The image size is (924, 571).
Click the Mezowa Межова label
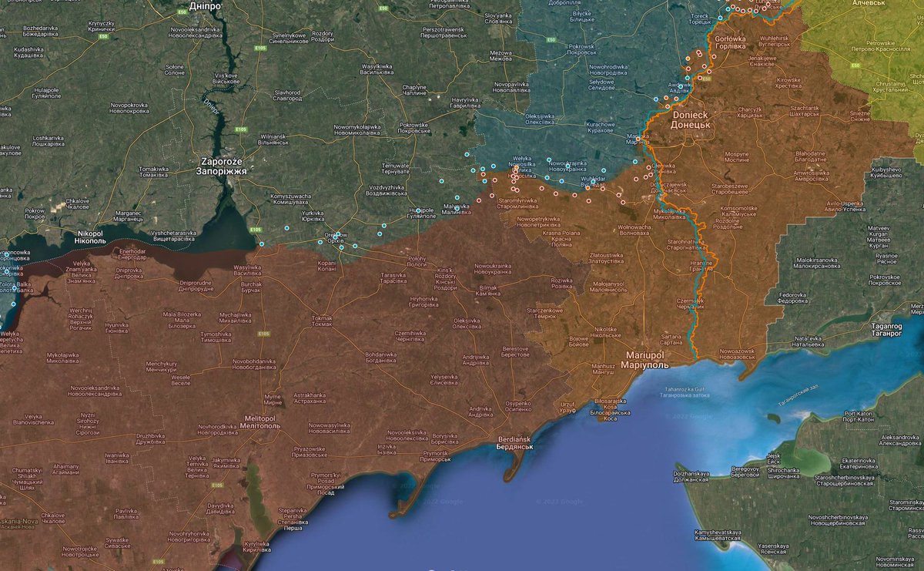coord(501,56)
